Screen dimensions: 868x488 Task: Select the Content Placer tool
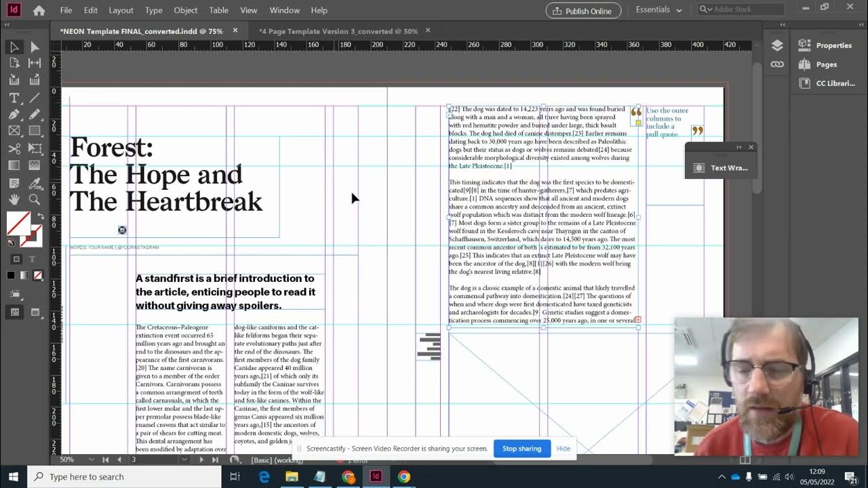point(35,80)
